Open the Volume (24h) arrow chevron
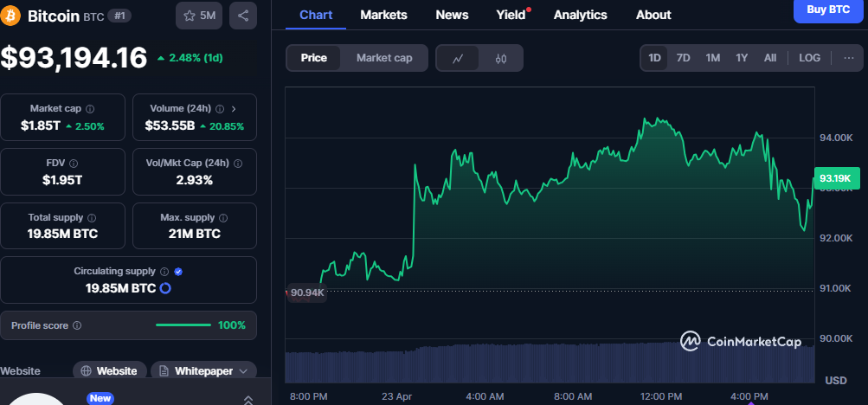 point(234,108)
